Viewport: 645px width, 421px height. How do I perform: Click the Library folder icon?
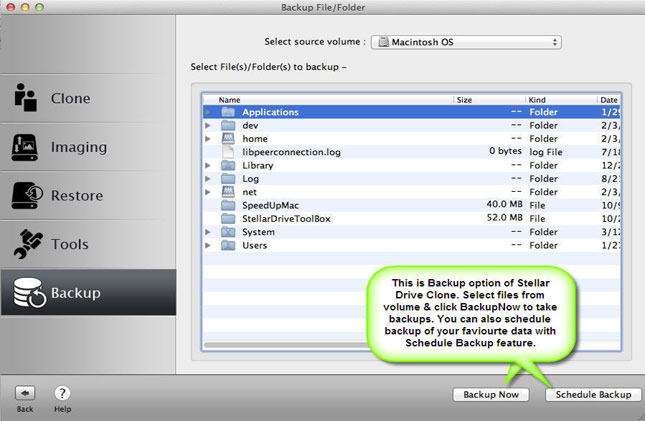(228, 165)
